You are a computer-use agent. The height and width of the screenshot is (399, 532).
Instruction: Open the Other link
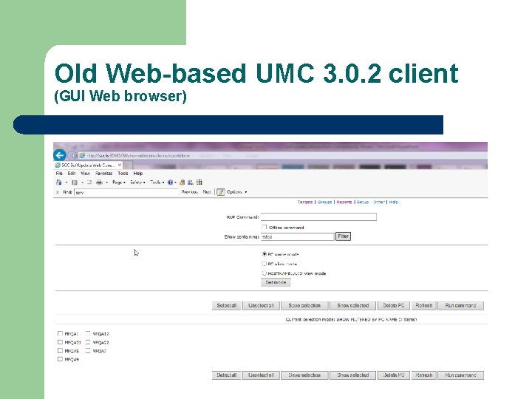tap(378, 202)
